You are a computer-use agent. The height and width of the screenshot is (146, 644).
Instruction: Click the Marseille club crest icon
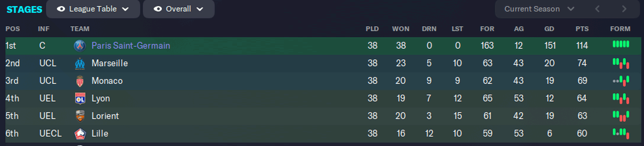coord(80,63)
